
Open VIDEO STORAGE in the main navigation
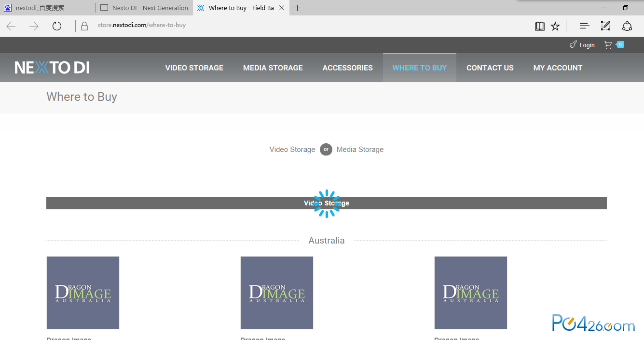(x=194, y=68)
